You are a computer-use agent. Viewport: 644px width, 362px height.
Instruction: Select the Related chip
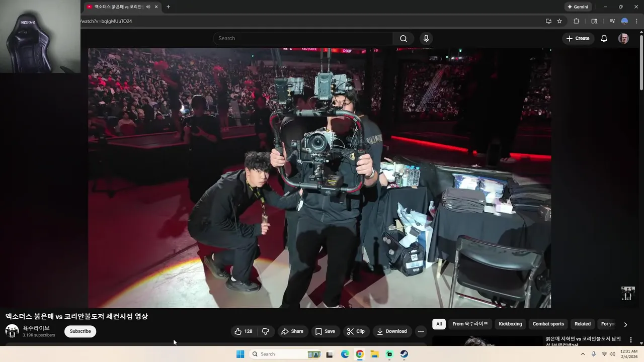583,324
